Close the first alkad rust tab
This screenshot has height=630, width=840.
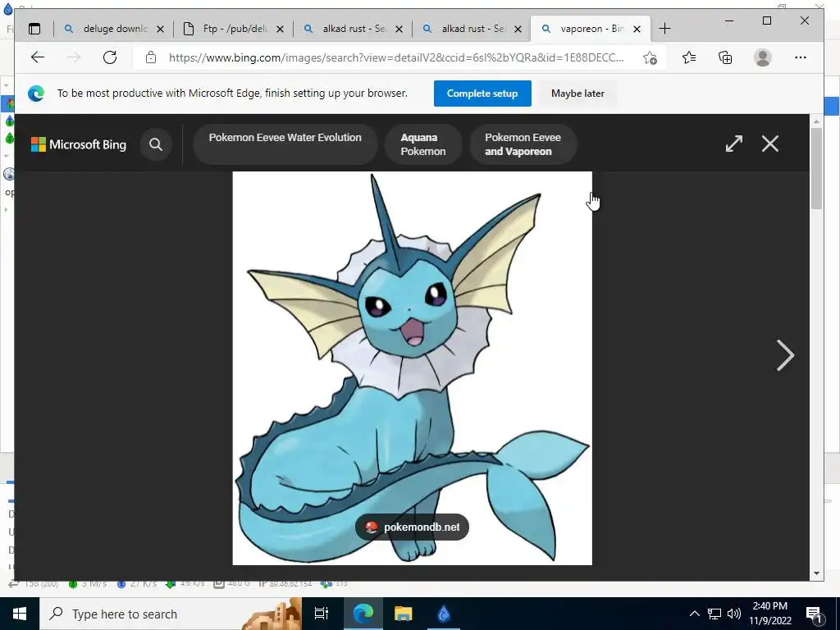coord(399,29)
